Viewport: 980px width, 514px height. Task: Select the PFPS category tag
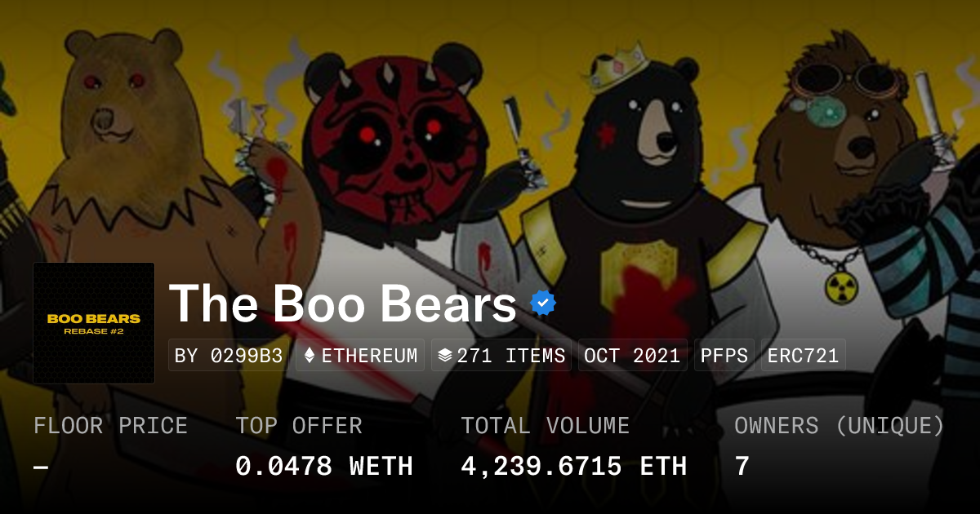[724, 356]
